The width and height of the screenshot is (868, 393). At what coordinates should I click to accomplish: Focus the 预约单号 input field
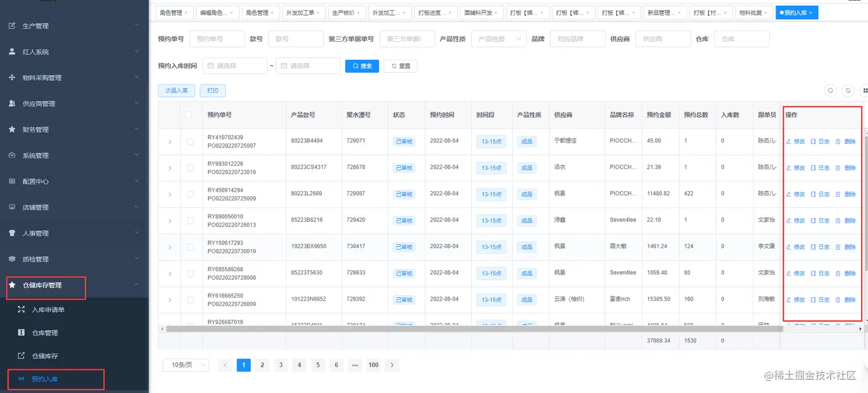(217, 39)
